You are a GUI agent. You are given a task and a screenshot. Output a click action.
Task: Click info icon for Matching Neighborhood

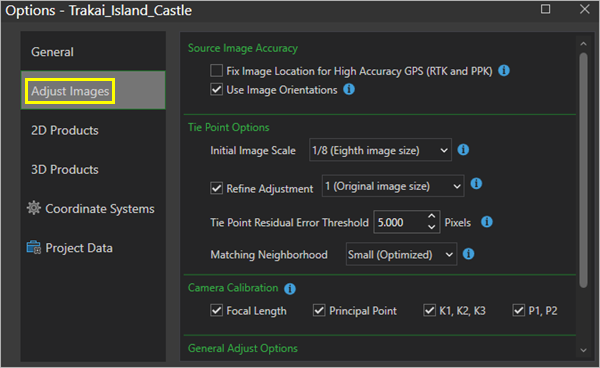(468, 254)
